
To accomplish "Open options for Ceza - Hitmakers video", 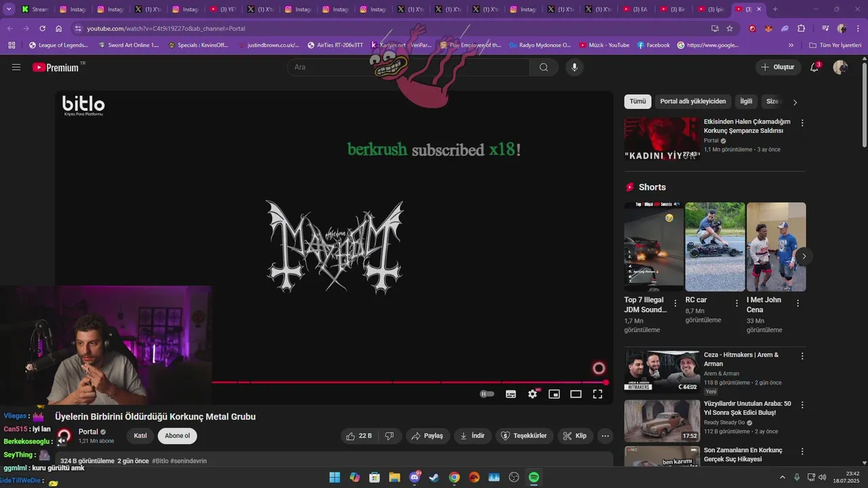I will (802, 356).
